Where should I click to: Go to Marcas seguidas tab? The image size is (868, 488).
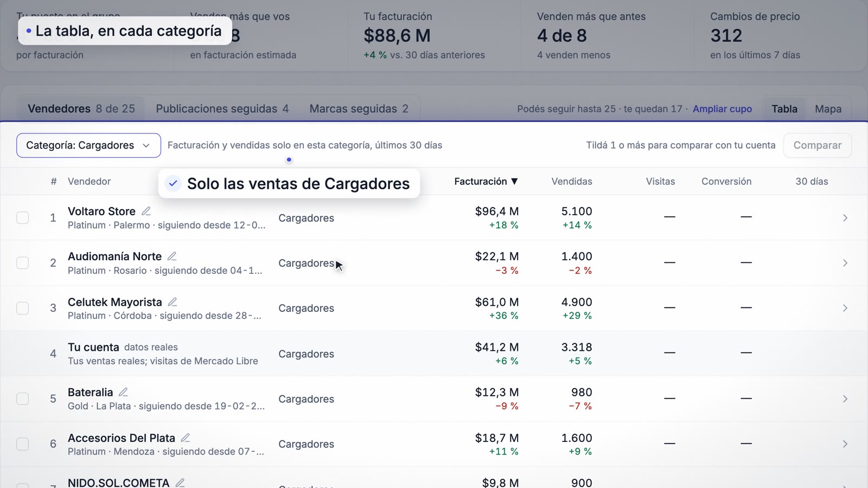(x=359, y=108)
